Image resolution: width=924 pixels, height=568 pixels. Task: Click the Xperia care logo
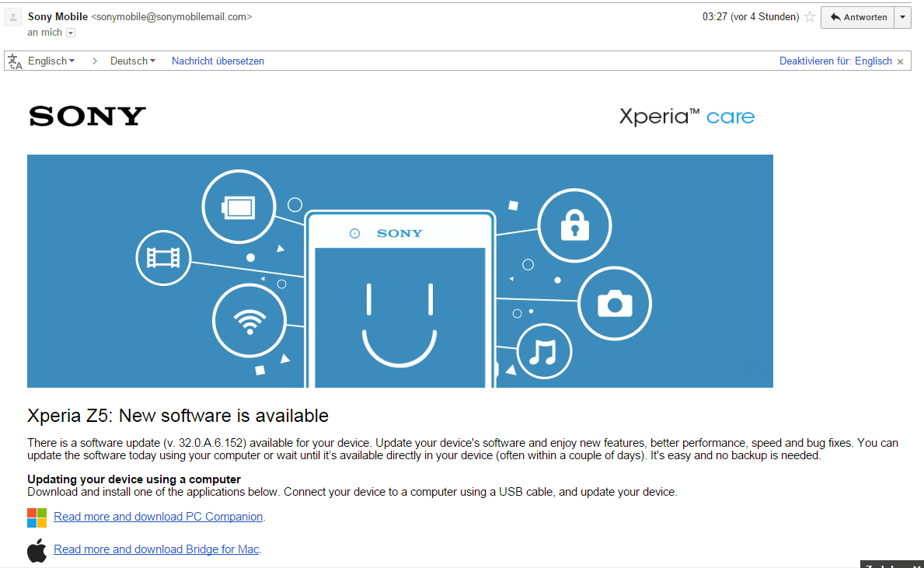[x=686, y=116]
